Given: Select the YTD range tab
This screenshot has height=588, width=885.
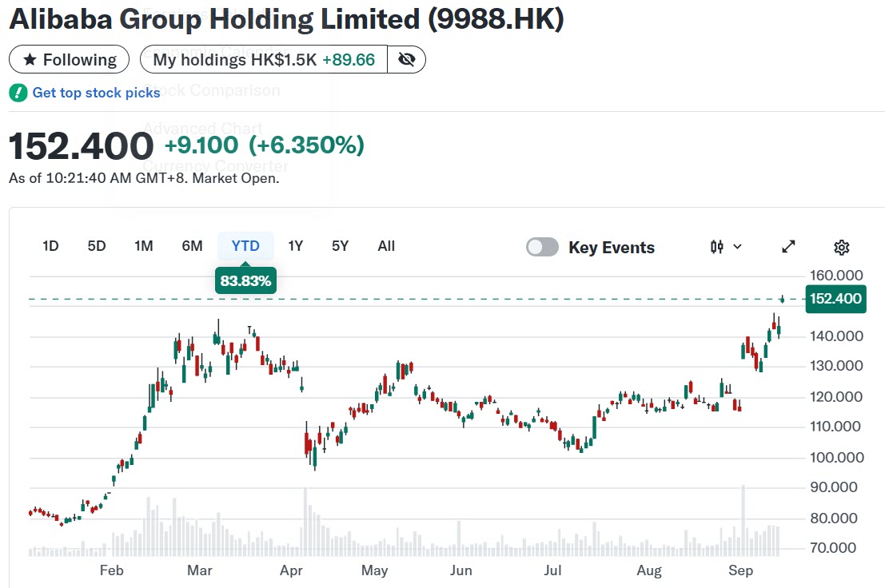Looking at the screenshot, I should click(x=245, y=246).
